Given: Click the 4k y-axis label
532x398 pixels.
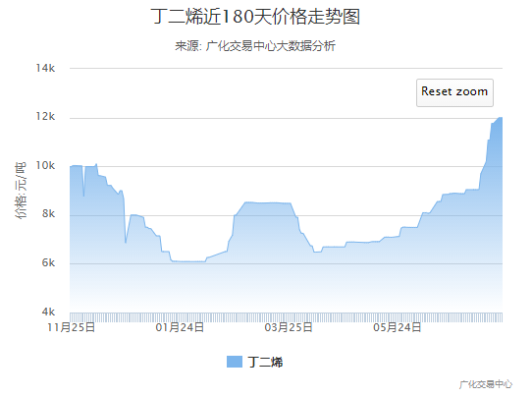Looking at the screenshot, I should coord(48,312).
